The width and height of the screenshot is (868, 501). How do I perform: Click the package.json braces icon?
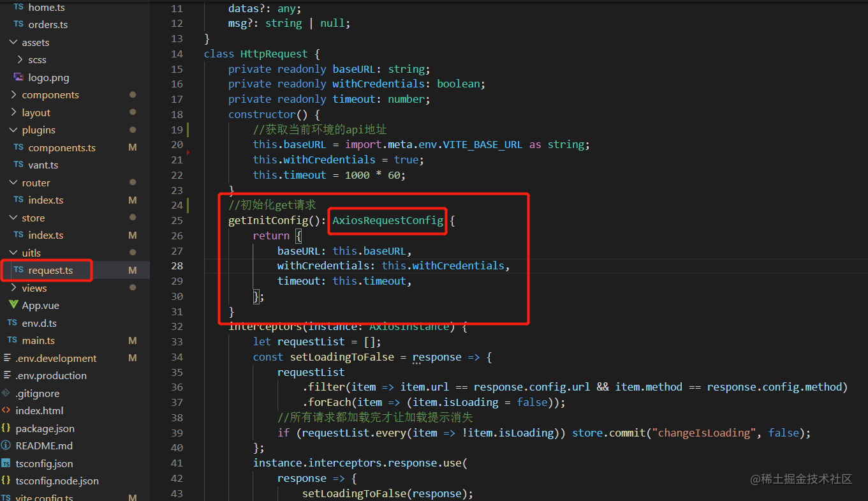pos(6,428)
